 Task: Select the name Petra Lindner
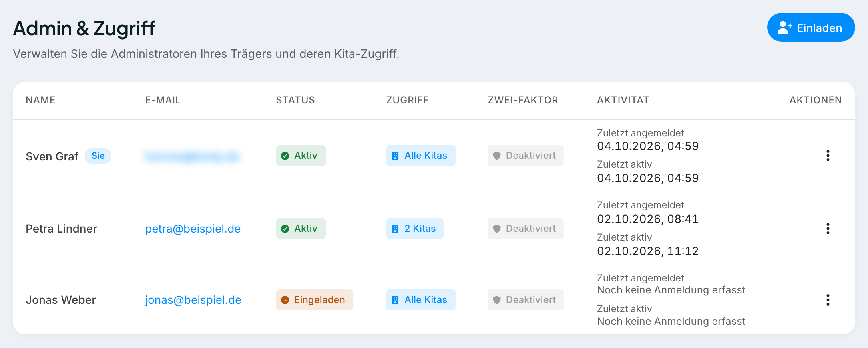[x=61, y=229]
